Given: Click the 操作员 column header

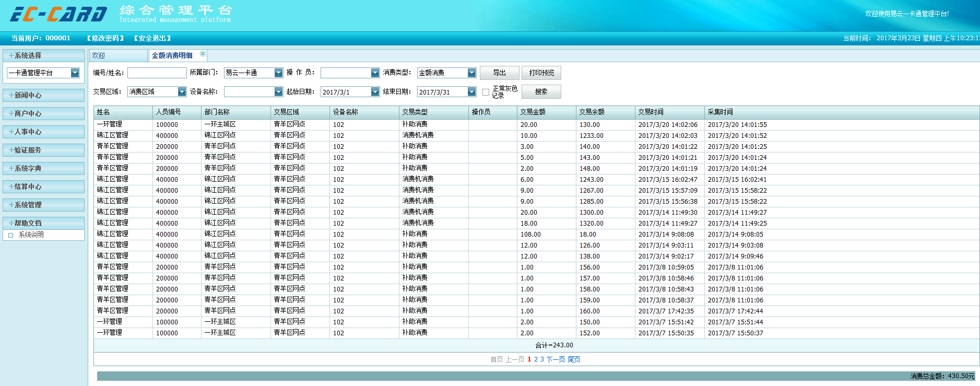Looking at the screenshot, I should 493,112.
